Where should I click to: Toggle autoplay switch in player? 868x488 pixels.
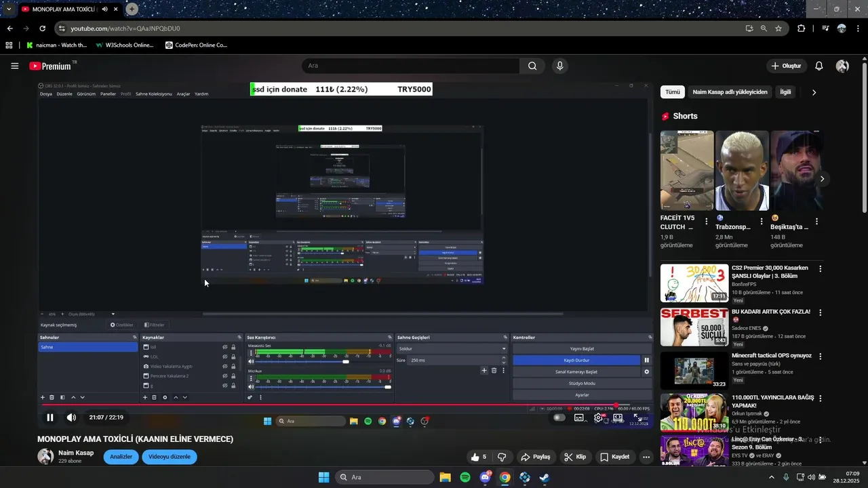coord(559,418)
